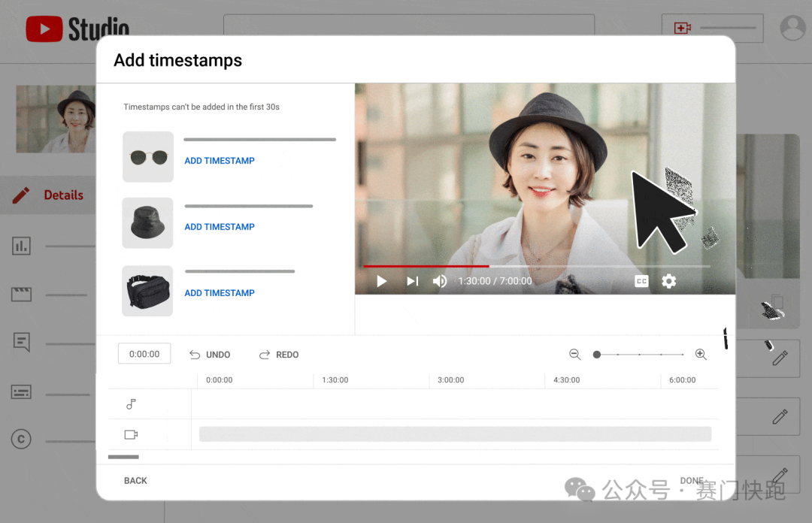The height and width of the screenshot is (523, 812).
Task: Select the sunglasses product thumbnail
Action: point(148,157)
